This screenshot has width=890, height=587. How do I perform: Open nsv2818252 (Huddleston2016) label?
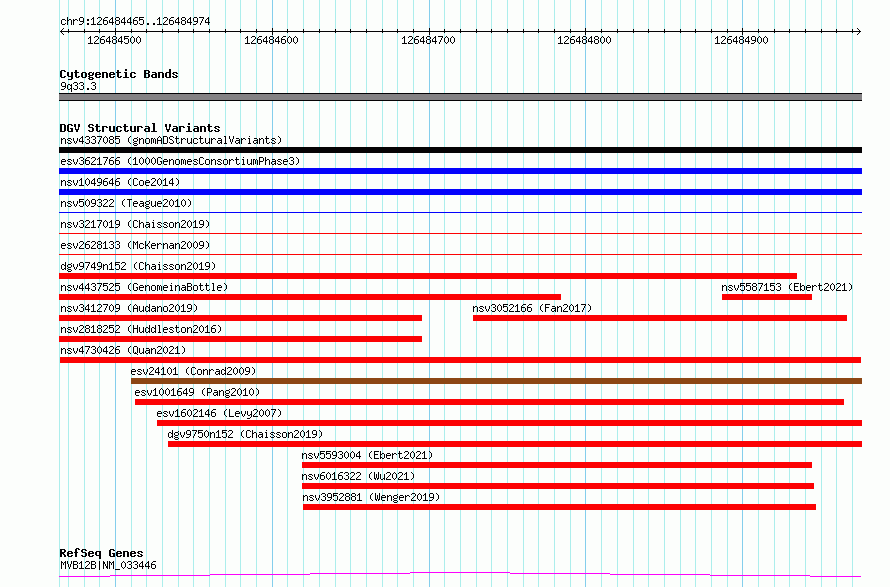coord(141,329)
